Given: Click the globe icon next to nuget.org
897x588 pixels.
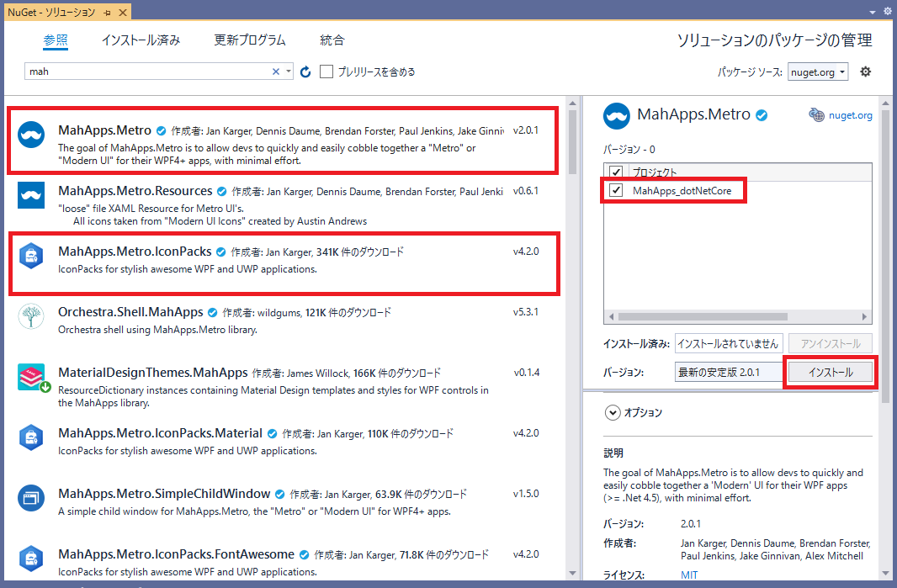Looking at the screenshot, I should pos(816,115).
